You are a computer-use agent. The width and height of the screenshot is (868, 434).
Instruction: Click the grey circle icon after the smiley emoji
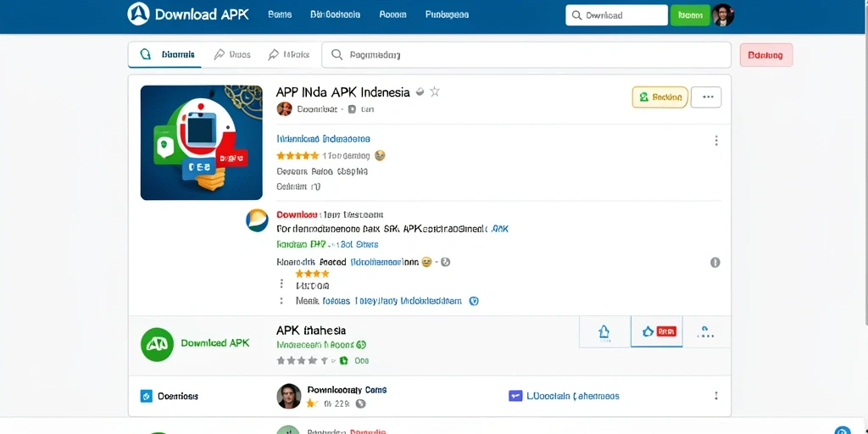pyautogui.click(x=446, y=262)
